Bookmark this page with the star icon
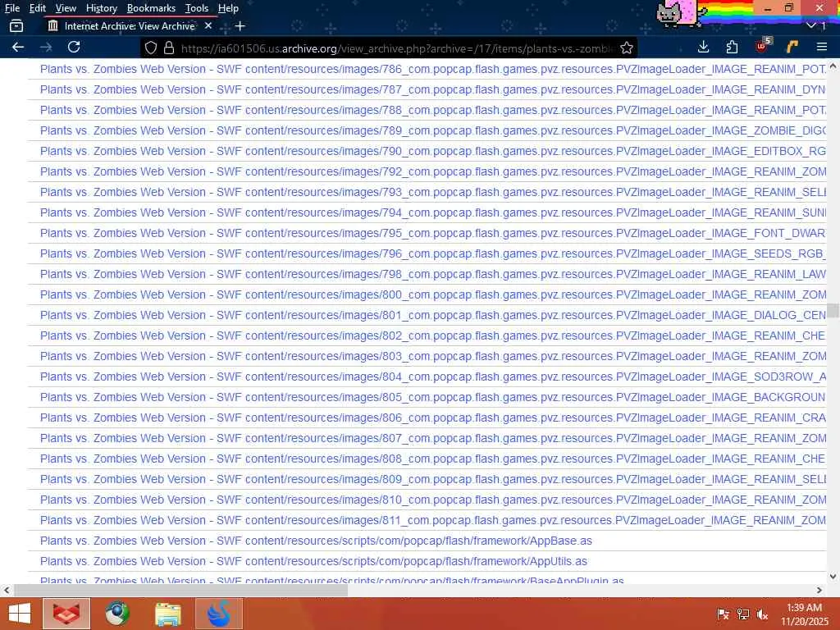 (627, 48)
